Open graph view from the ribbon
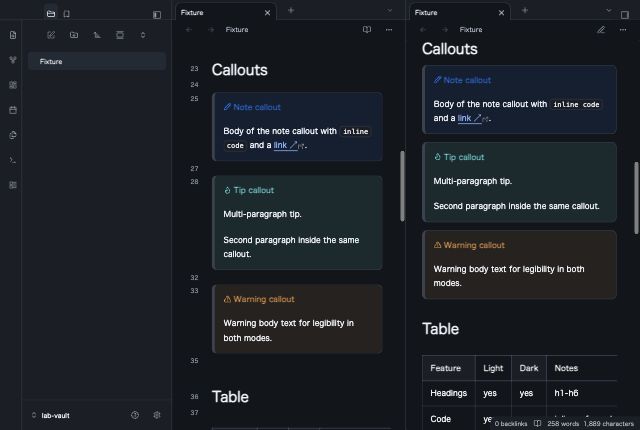 [x=13, y=60]
